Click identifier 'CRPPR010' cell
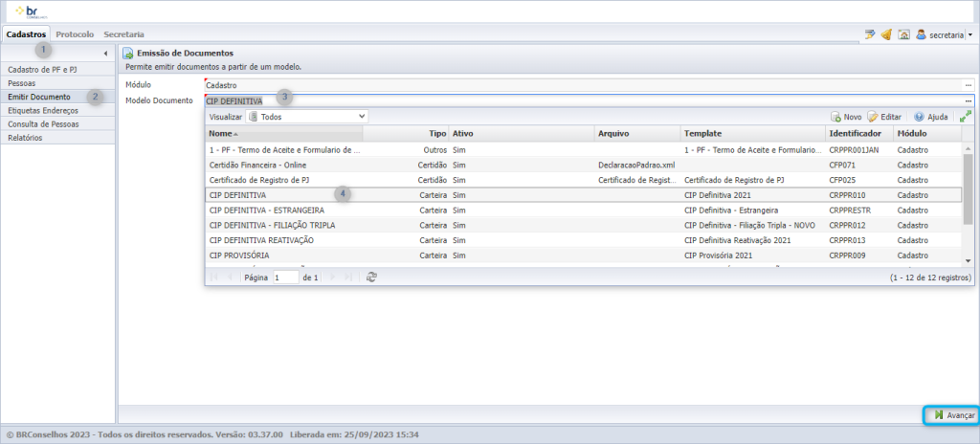This screenshot has width=980, height=444. [x=847, y=195]
